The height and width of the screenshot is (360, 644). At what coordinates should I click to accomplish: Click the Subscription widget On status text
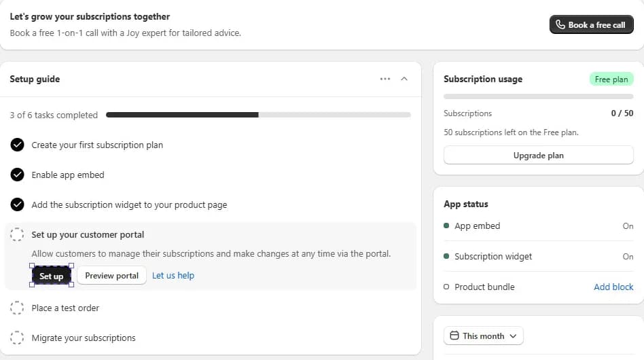pyautogui.click(x=628, y=257)
